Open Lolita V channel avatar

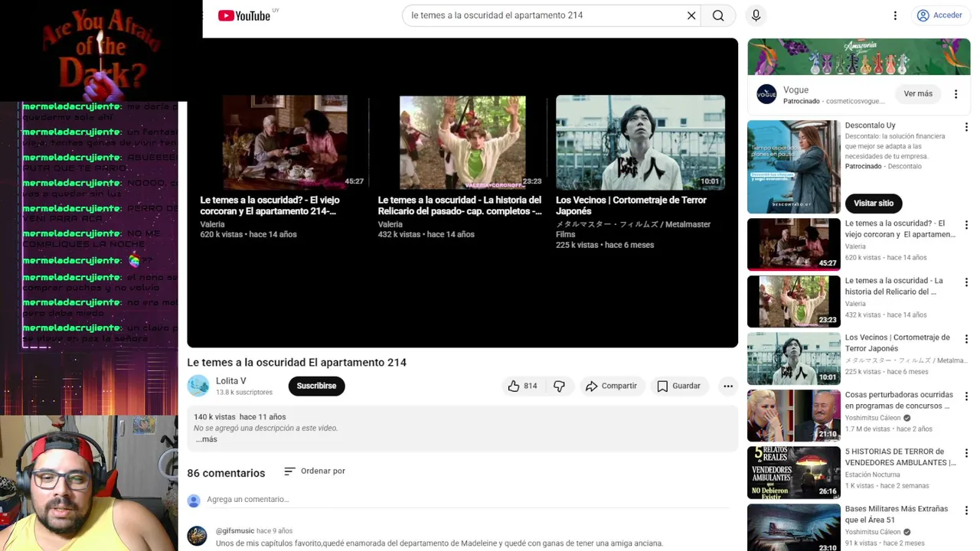pos(198,386)
